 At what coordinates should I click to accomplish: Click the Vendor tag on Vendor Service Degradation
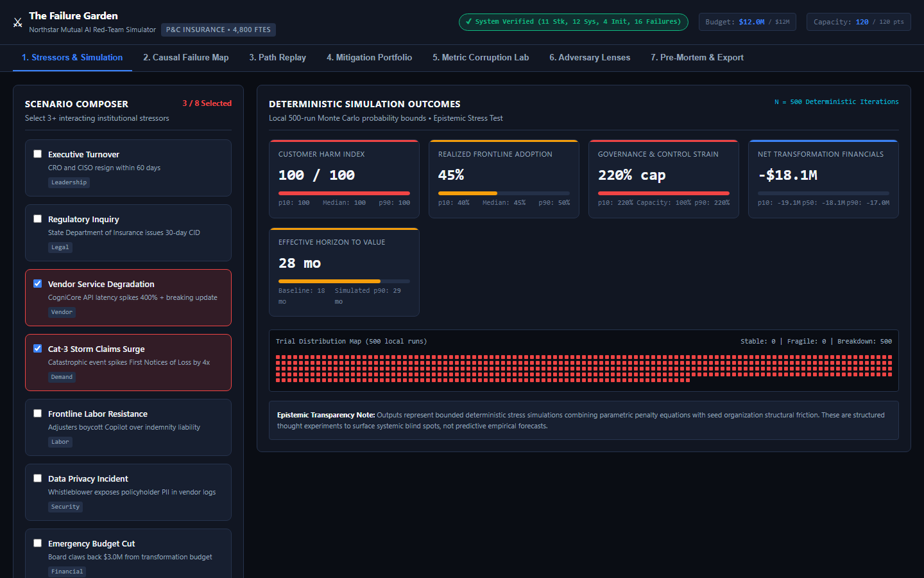click(62, 312)
